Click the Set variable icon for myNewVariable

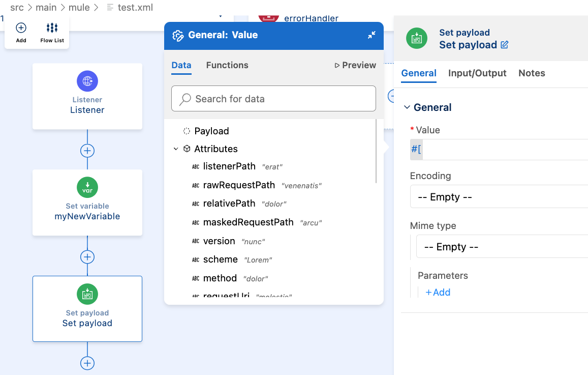(87, 187)
